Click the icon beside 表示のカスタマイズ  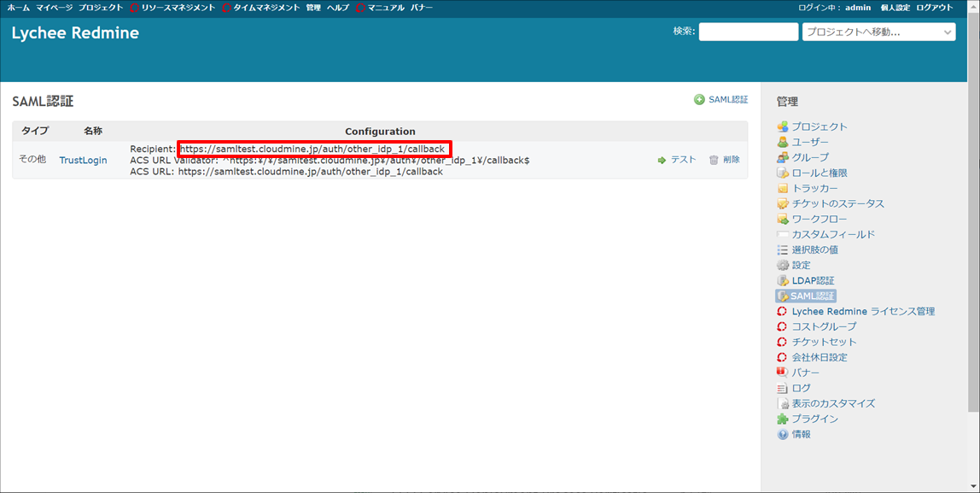[x=782, y=403]
